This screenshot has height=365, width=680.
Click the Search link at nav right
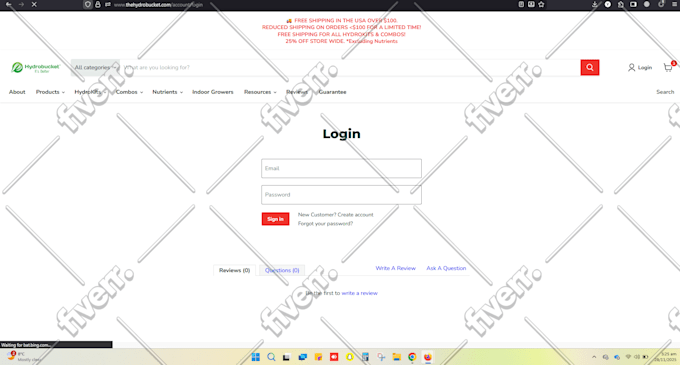click(x=665, y=92)
